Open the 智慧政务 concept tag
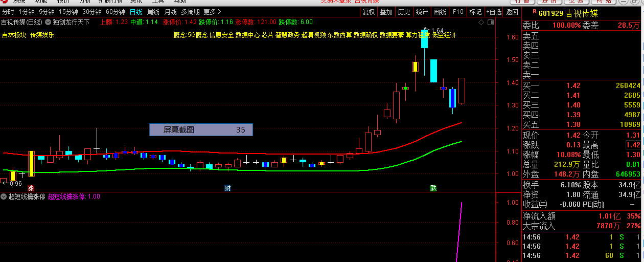This screenshot has height=262, width=644. point(287,35)
